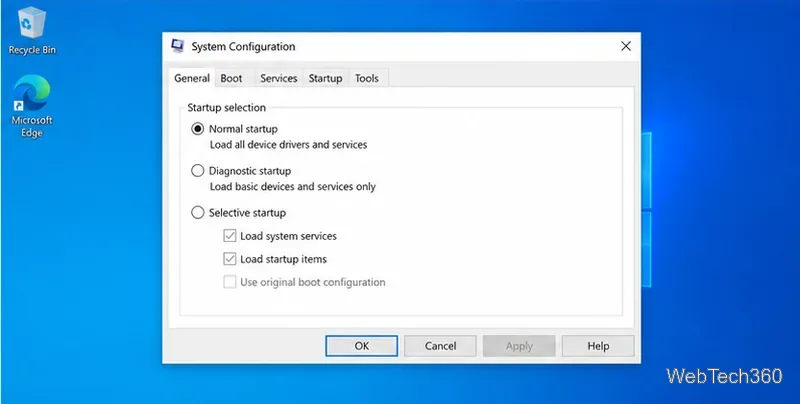Click the Cancel button
The image size is (800, 404).
click(x=440, y=346)
